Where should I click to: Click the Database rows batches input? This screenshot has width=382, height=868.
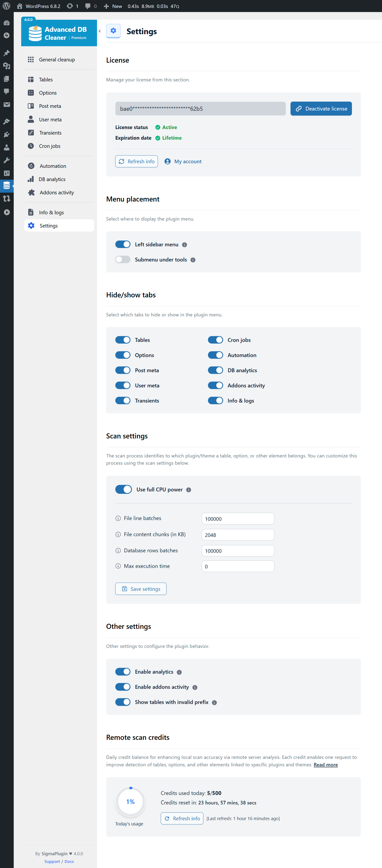click(238, 551)
